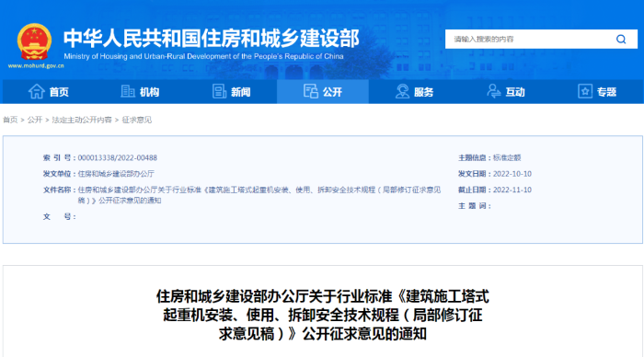The image size is (644, 357).
Task: Click the national emblem logo
Action: pos(35,42)
